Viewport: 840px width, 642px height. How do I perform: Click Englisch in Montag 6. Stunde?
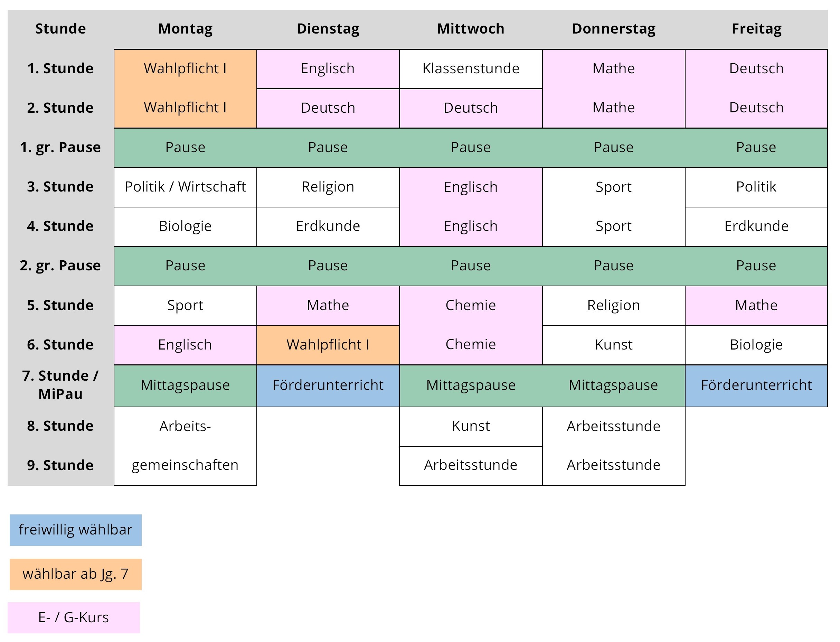pos(185,345)
